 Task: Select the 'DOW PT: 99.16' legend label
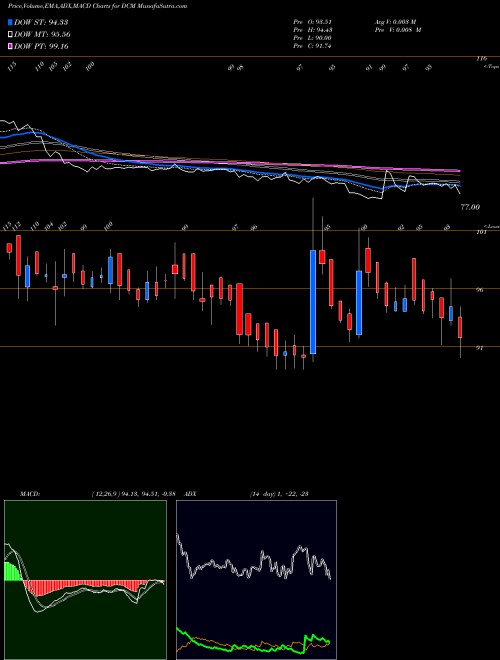point(41,47)
